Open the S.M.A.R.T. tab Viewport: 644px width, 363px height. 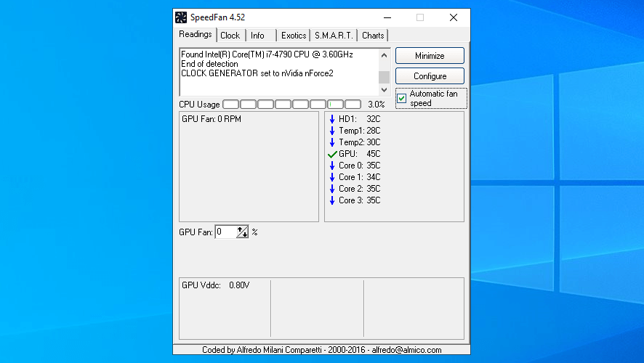pos(333,36)
